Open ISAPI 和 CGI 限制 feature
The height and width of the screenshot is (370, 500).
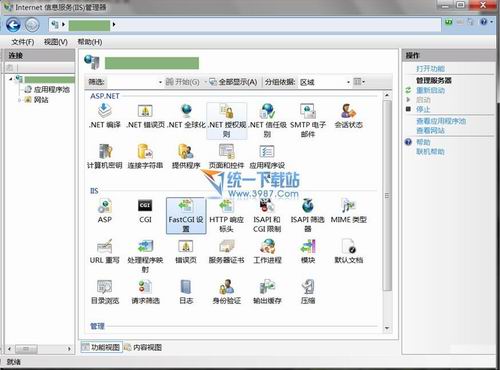[x=267, y=215]
